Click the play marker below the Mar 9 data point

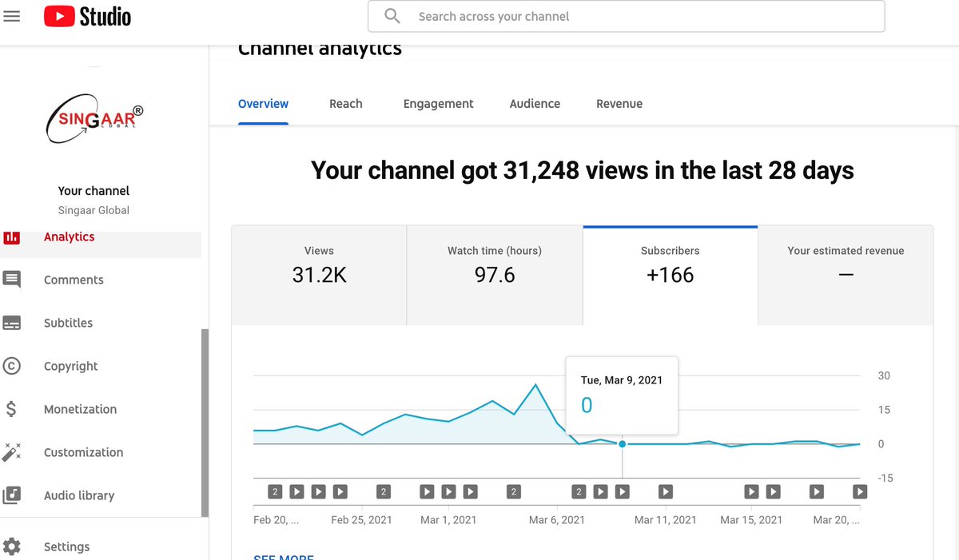(622, 491)
